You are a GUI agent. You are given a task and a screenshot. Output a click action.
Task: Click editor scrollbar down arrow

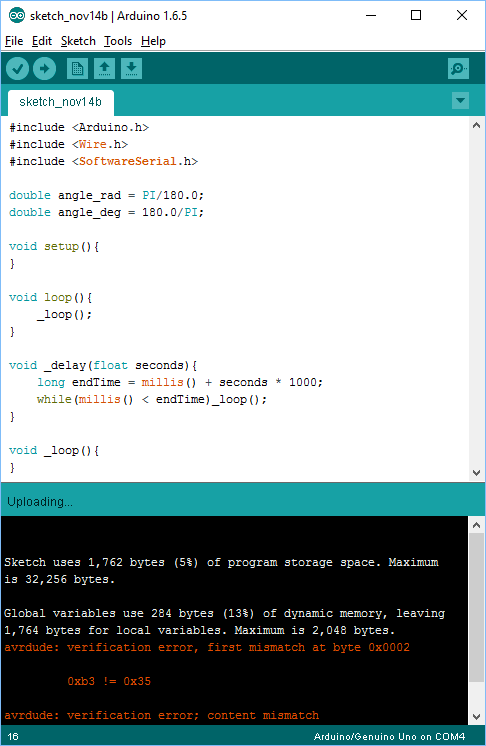[476, 472]
